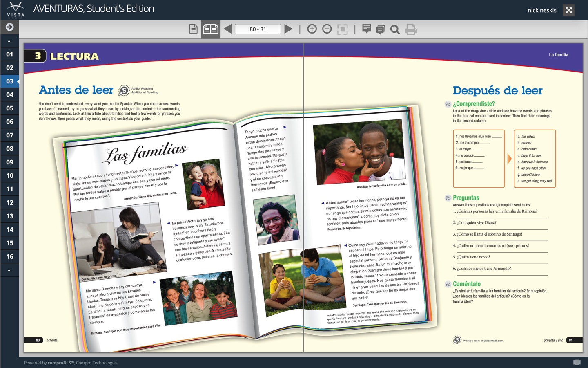
Task: Click the Las familias magazine title
Action: [x=146, y=153]
